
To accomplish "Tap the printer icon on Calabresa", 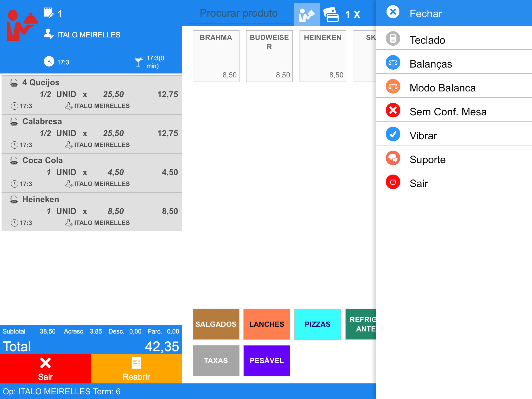I will tap(14, 122).
